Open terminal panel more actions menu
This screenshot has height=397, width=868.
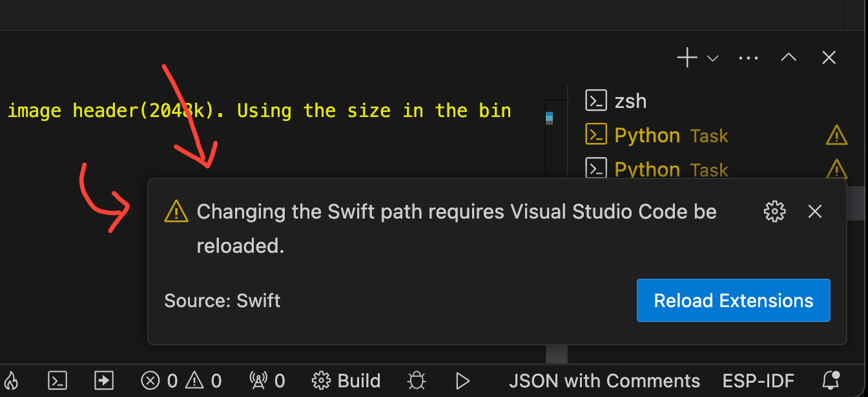748,58
